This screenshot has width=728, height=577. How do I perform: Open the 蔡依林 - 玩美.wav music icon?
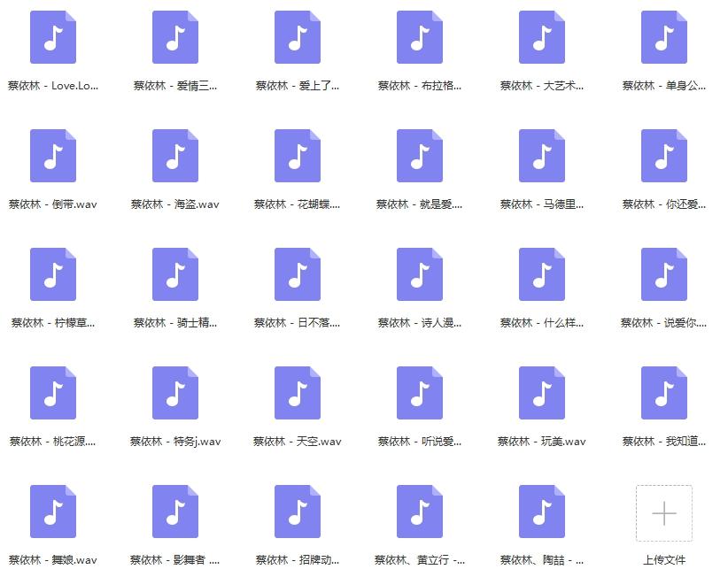point(542,393)
